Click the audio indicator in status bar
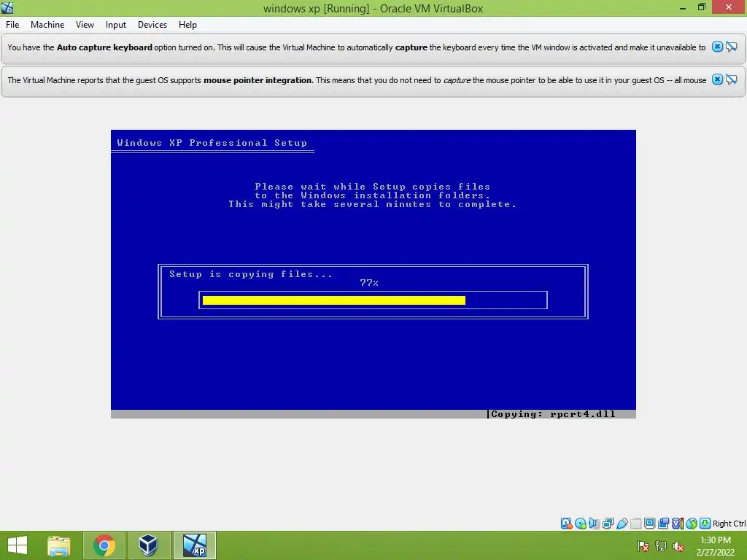The height and width of the screenshot is (560, 747). click(594, 524)
